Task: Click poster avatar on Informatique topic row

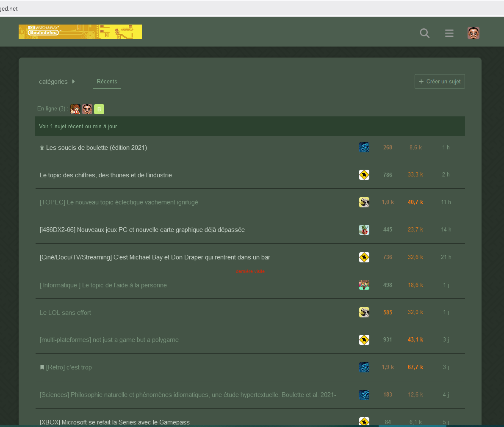Action: [364, 285]
